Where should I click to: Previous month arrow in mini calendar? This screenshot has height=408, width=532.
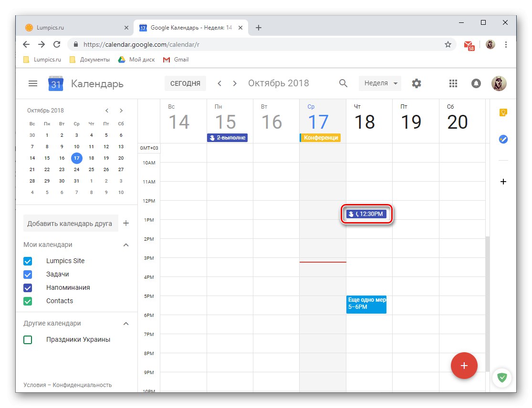[107, 111]
